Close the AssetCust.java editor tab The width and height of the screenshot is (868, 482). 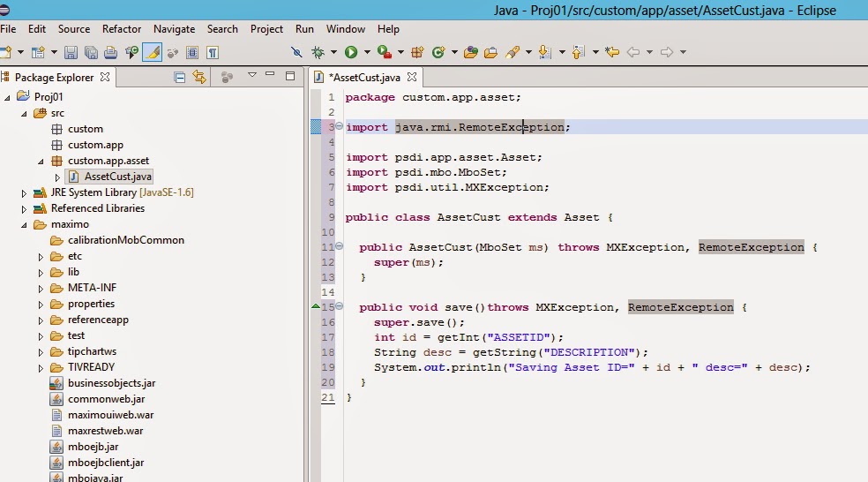[x=411, y=77]
